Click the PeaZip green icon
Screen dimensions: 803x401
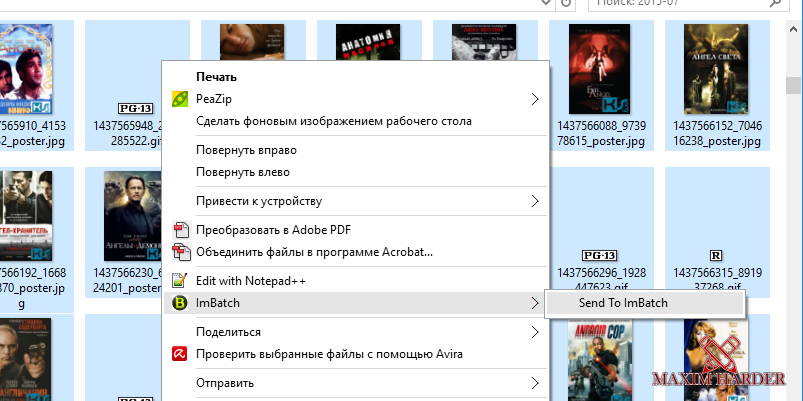click(x=180, y=99)
